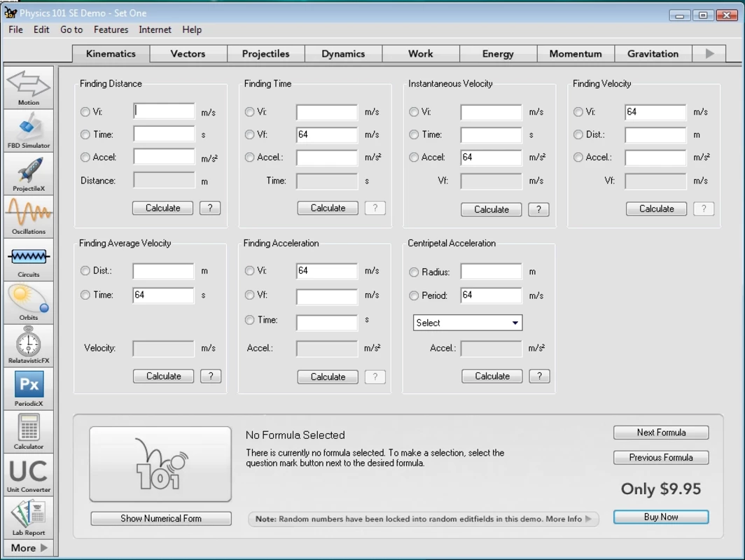Select the Vi radio in Finding Distance
The image size is (745, 560).
click(85, 112)
